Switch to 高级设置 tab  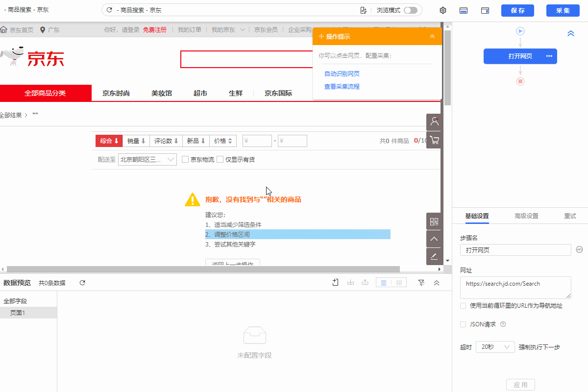coord(526,216)
